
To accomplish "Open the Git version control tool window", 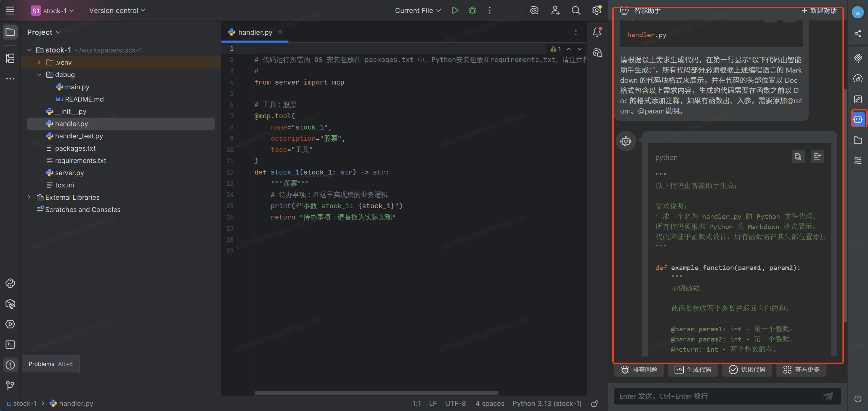I will (x=10, y=385).
